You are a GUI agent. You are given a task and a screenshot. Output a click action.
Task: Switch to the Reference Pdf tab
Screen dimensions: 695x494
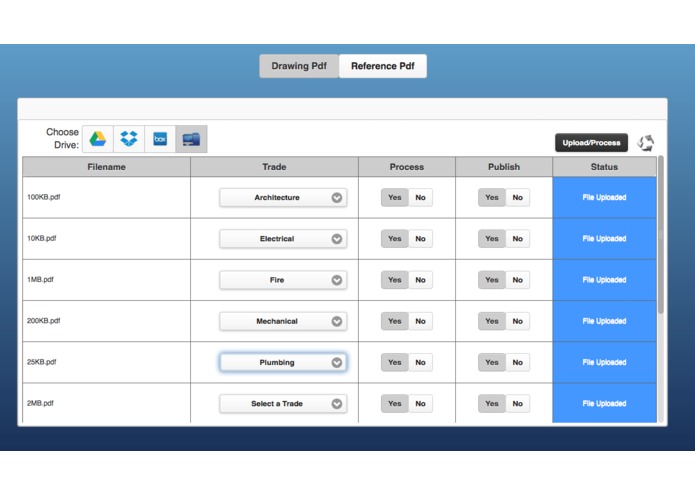click(383, 66)
